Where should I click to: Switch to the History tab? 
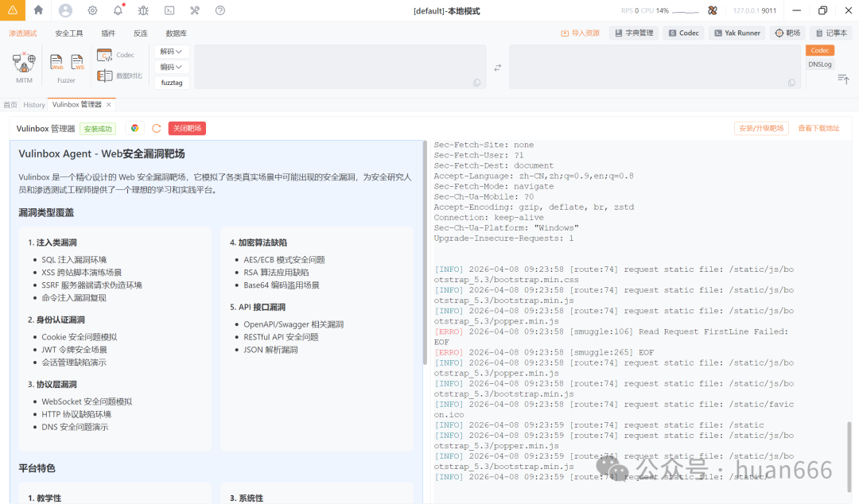pyautogui.click(x=34, y=105)
